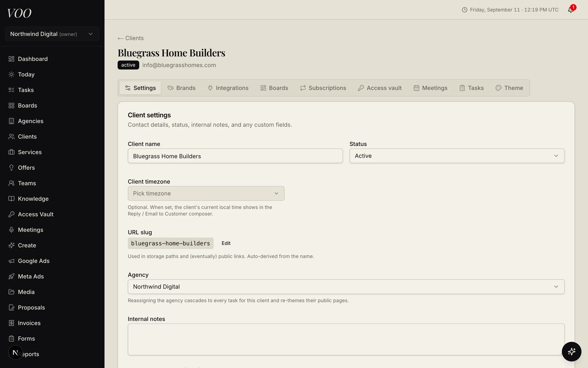
Task: Click the VOO logo
Action: click(19, 13)
